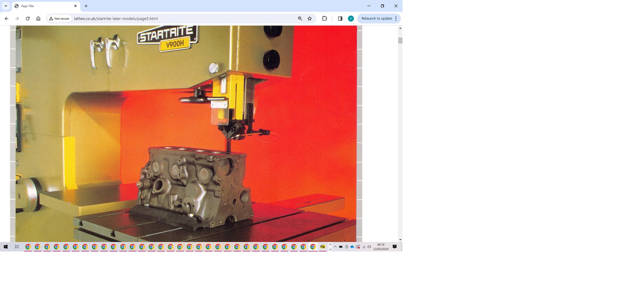Bookmark this page with the star icon
Image resolution: width=644 pixels, height=294 pixels.
310,19
